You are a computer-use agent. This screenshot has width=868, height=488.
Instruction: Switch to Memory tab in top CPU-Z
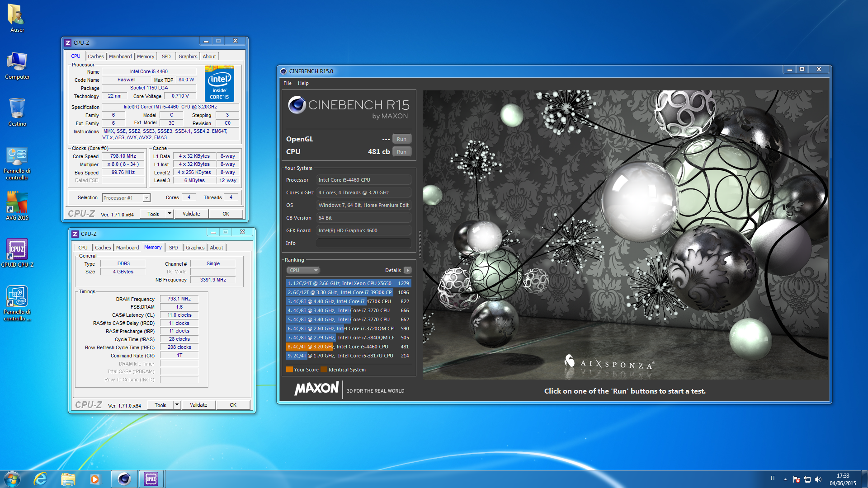(146, 56)
